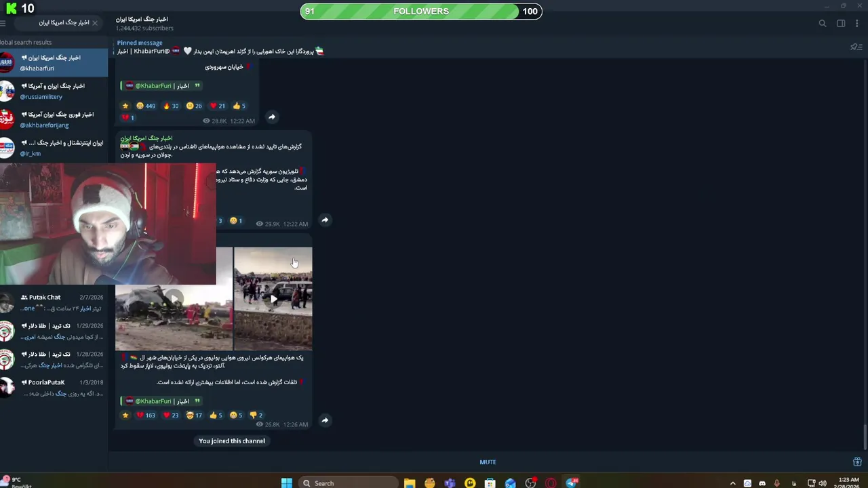
Task: Search inside this channel using magnifier icon
Action: pos(823,23)
